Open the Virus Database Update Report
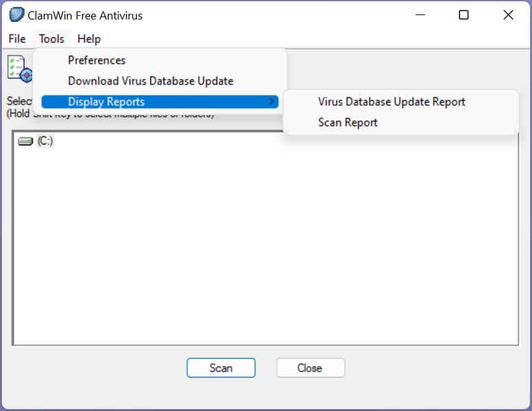532x411 pixels. (x=391, y=101)
